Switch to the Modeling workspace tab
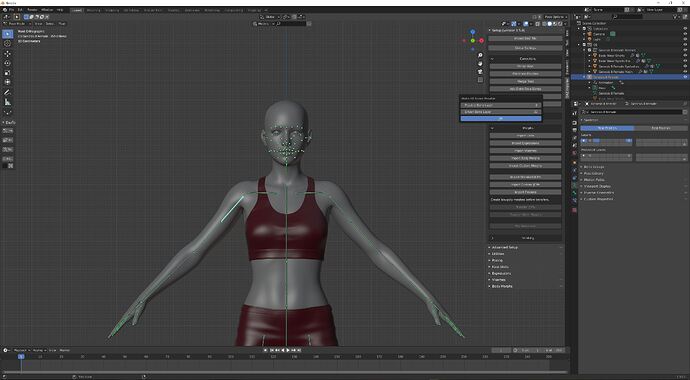The width and height of the screenshot is (690, 380). (x=93, y=10)
